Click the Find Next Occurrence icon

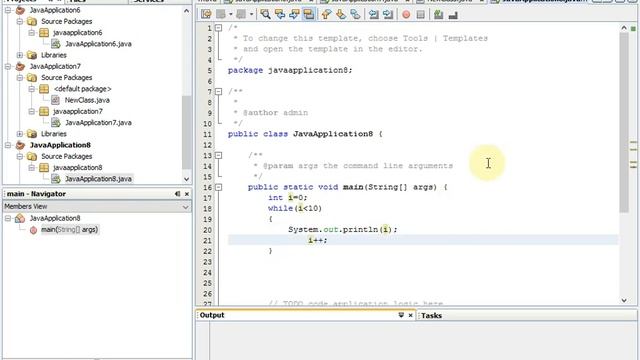(x=294, y=15)
